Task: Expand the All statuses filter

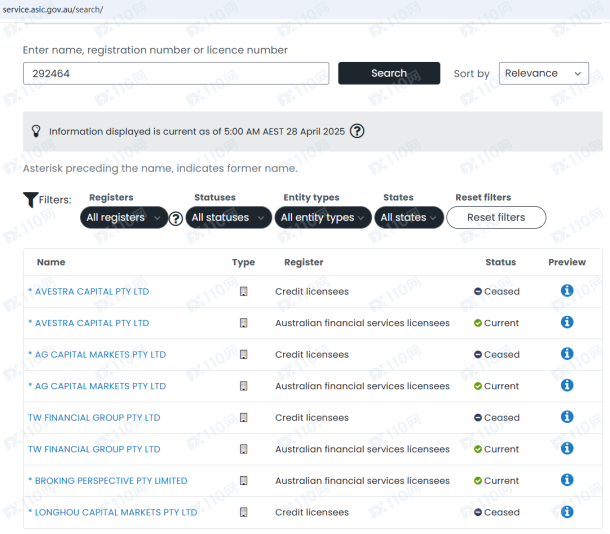Action: pyautogui.click(x=228, y=217)
